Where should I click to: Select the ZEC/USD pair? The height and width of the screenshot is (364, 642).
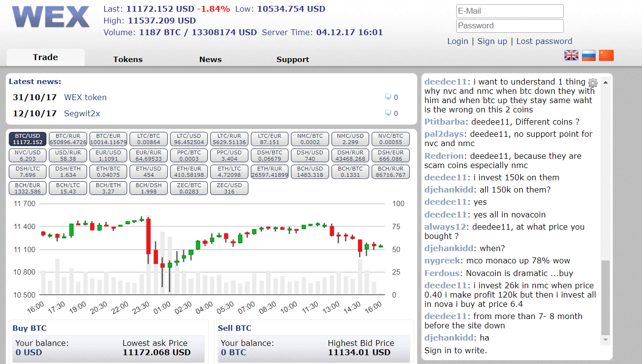pos(229,188)
